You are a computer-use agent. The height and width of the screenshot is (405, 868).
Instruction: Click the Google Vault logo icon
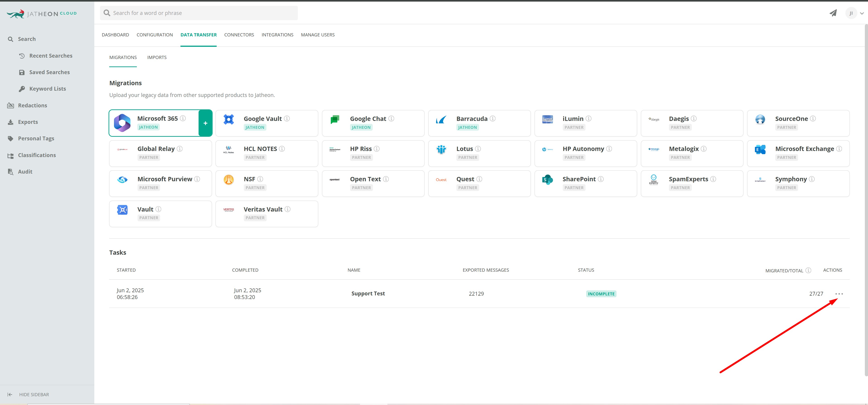228,119
